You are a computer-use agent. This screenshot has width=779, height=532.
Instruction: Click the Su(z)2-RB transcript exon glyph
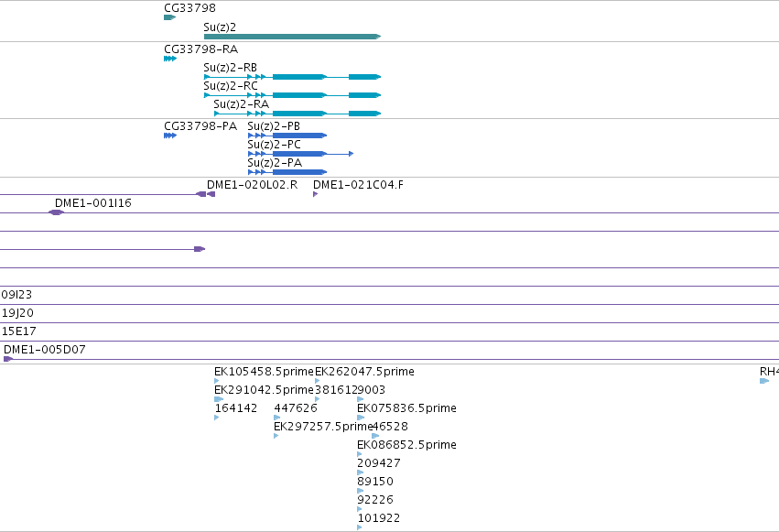coord(292,77)
